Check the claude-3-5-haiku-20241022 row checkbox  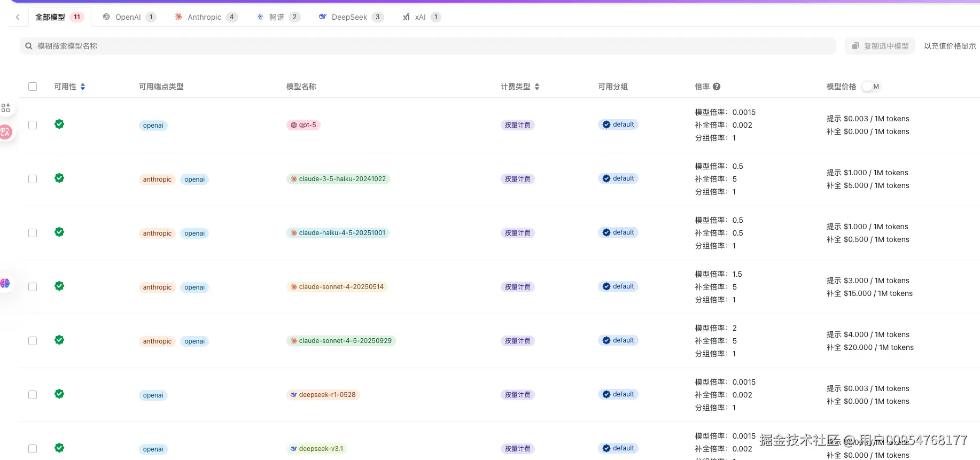pyautogui.click(x=33, y=179)
